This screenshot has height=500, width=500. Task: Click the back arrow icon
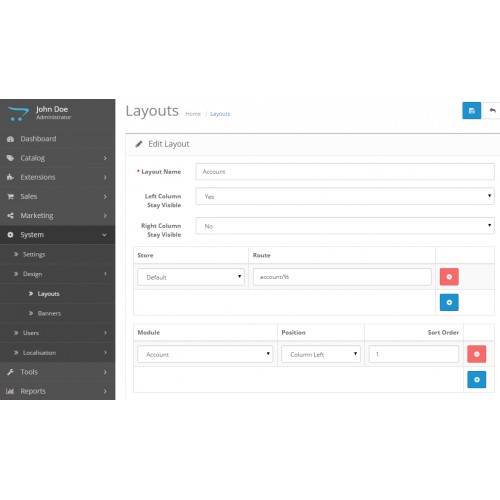492,111
